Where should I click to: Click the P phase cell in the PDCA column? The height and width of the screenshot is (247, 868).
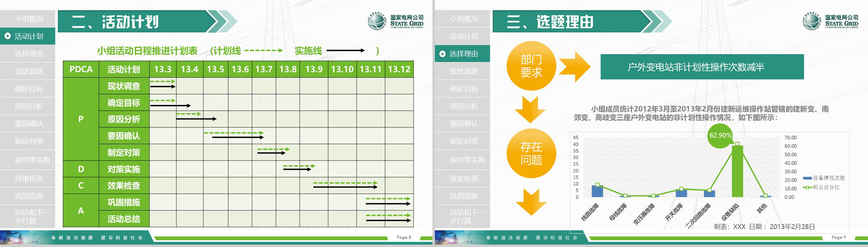click(81, 119)
